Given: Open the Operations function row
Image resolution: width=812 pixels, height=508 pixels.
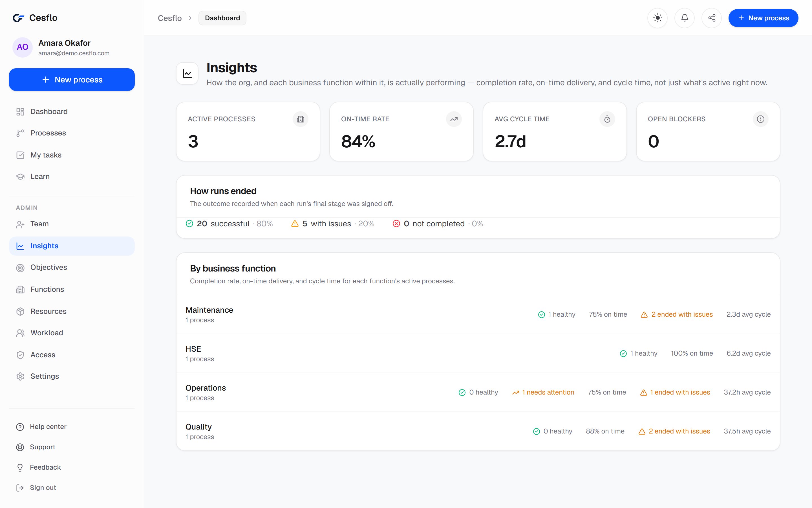Looking at the screenshot, I should click(478, 392).
